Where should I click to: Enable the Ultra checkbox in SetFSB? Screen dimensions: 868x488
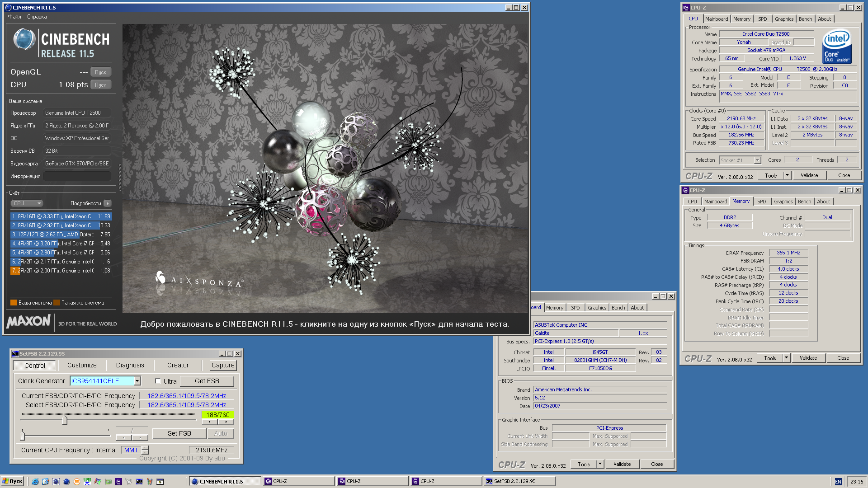(158, 381)
